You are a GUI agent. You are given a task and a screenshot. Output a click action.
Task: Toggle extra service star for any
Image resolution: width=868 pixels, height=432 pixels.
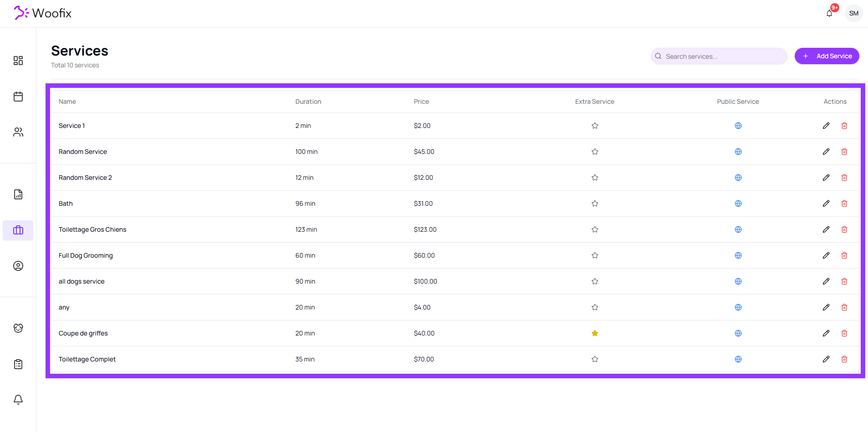(x=594, y=307)
